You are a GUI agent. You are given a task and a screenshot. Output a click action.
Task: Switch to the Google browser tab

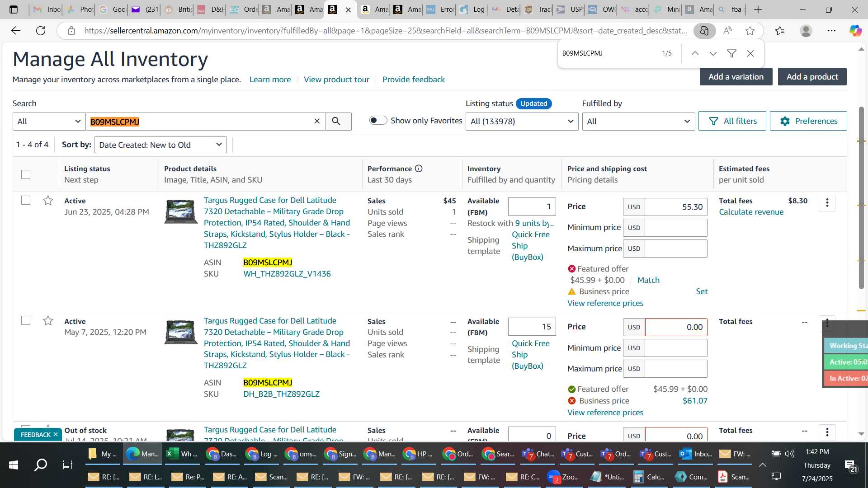point(112,9)
